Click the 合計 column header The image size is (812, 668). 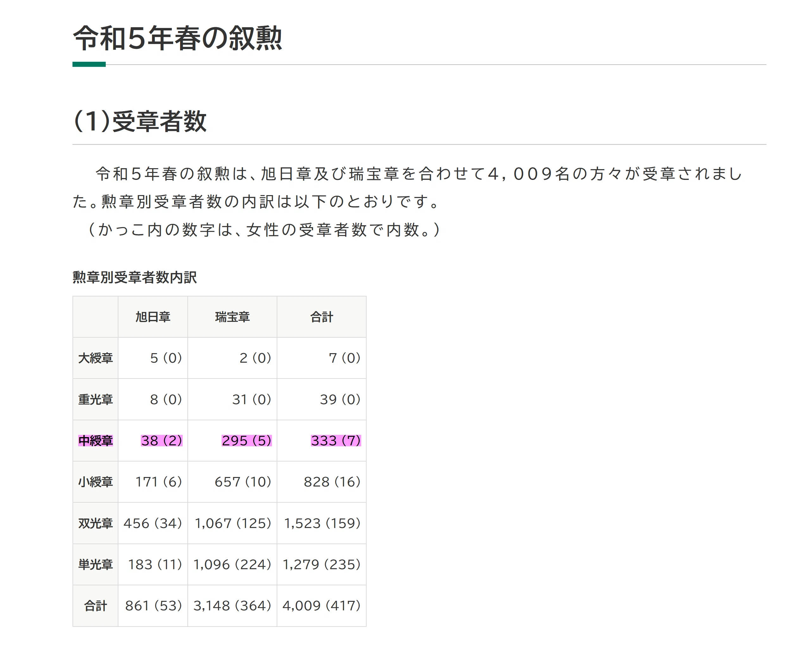(x=322, y=317)
